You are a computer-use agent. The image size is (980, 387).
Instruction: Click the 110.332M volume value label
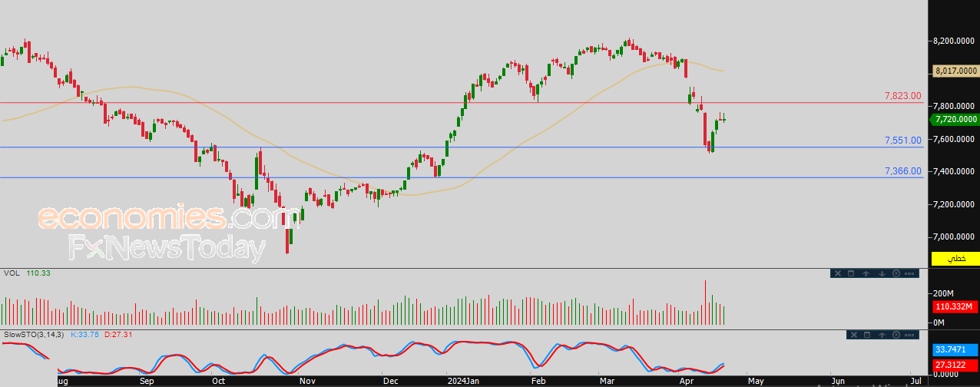pos(955,306)
